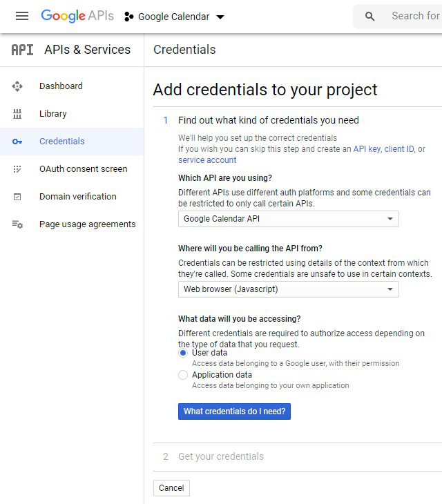Expand the Google Calendar API dropdown
Image resolution: width=442 pixels, height=504 pixels.
tap(288, 219)
